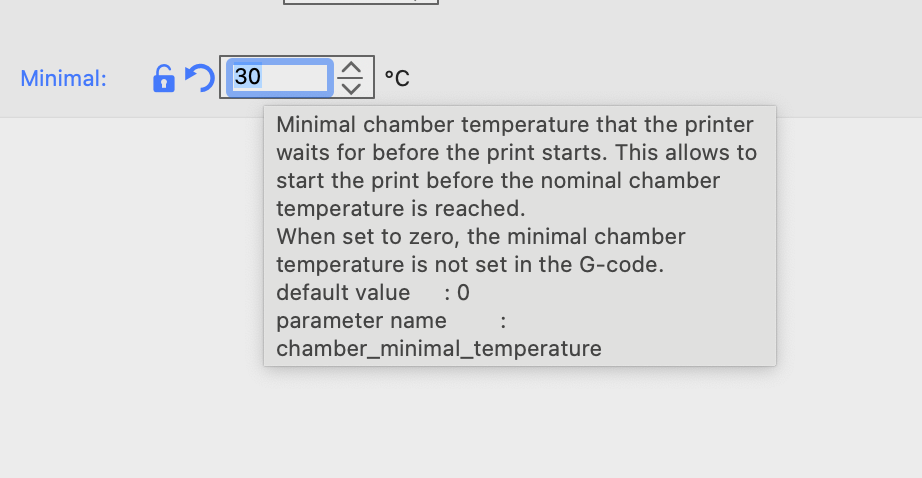
Task: Increase Minimal temperature with the up arrow
Action: point(350,68)
